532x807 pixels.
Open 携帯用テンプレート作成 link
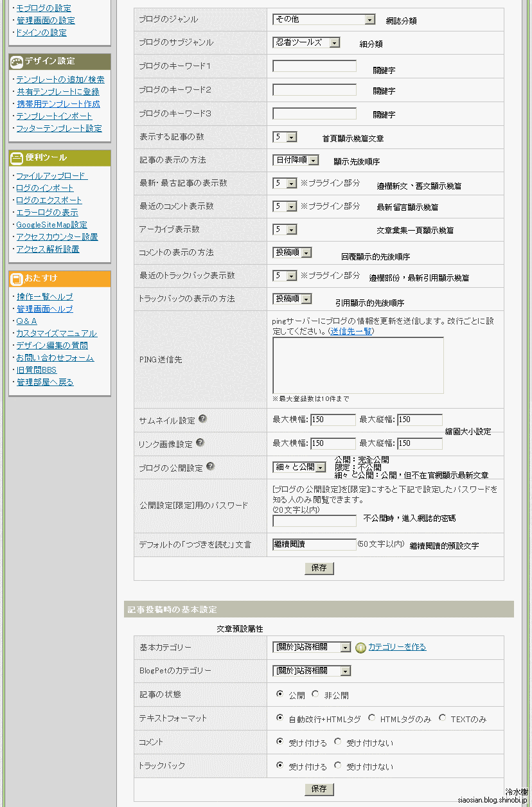pyautogui.click(x=58, y=104)
